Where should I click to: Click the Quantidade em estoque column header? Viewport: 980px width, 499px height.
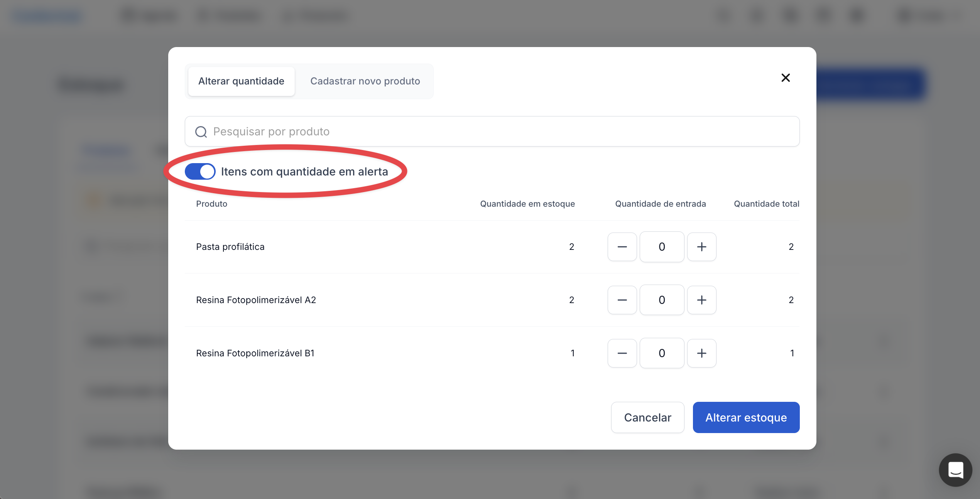(527, 204)
